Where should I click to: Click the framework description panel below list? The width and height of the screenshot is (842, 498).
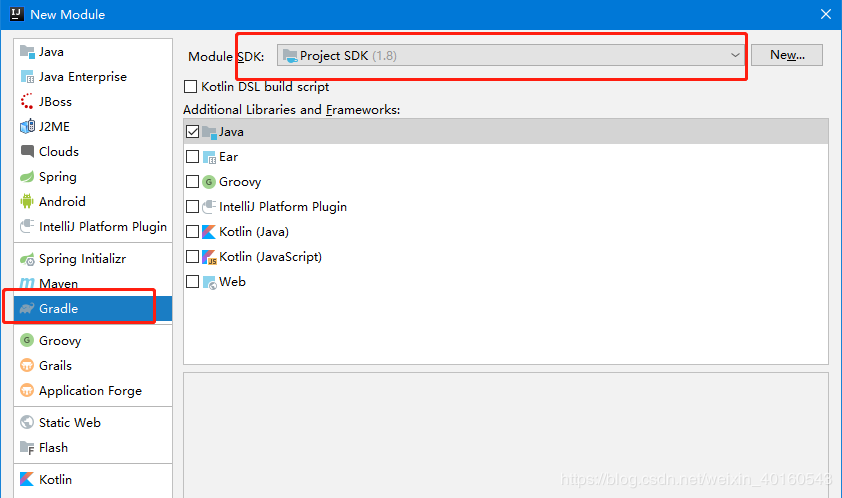click(506, 435)
